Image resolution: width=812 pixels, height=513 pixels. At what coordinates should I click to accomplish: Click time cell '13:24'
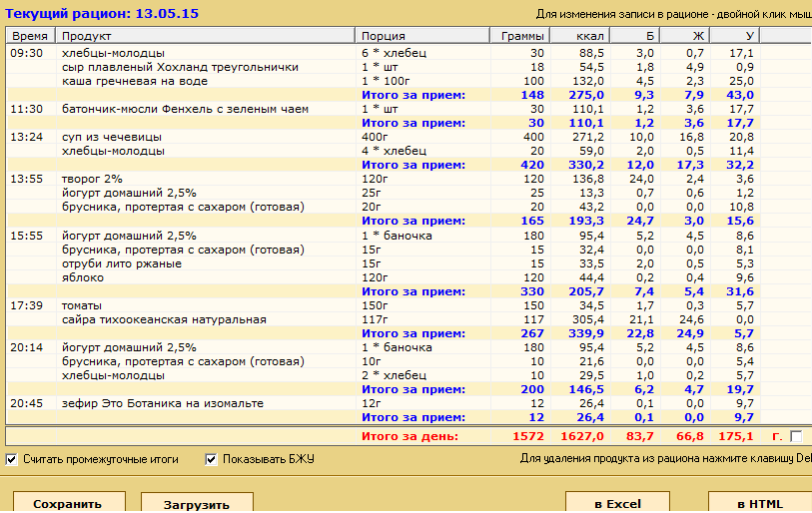click(x=26, y=137)
